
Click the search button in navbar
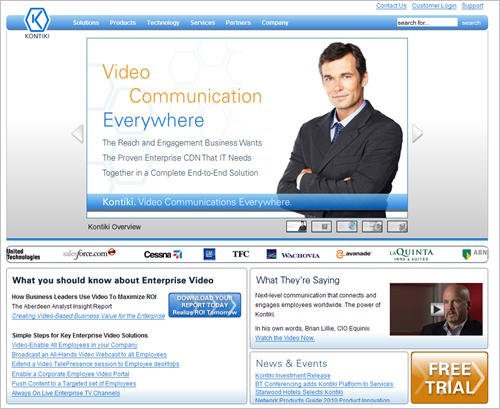click(471, 23)
